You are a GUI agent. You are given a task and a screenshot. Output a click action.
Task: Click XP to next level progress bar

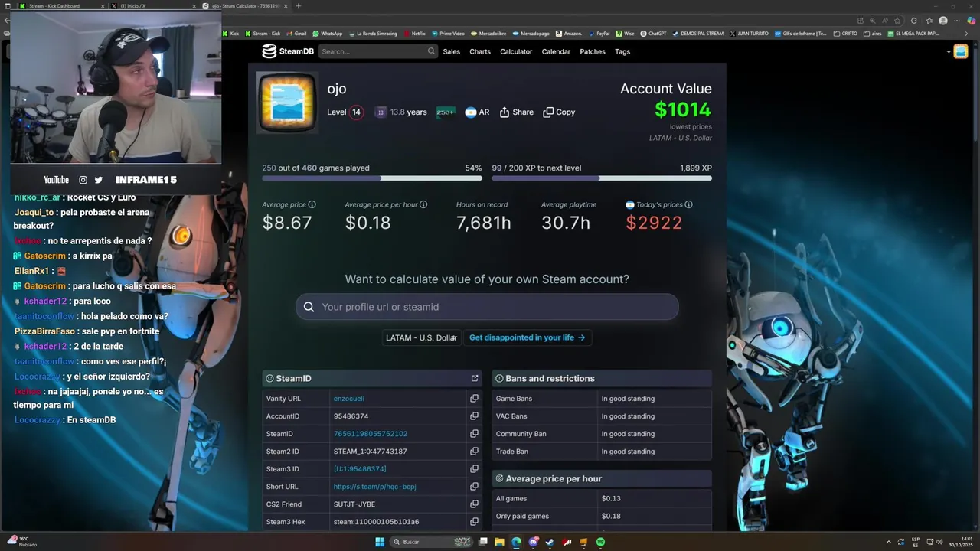[602, 178]
